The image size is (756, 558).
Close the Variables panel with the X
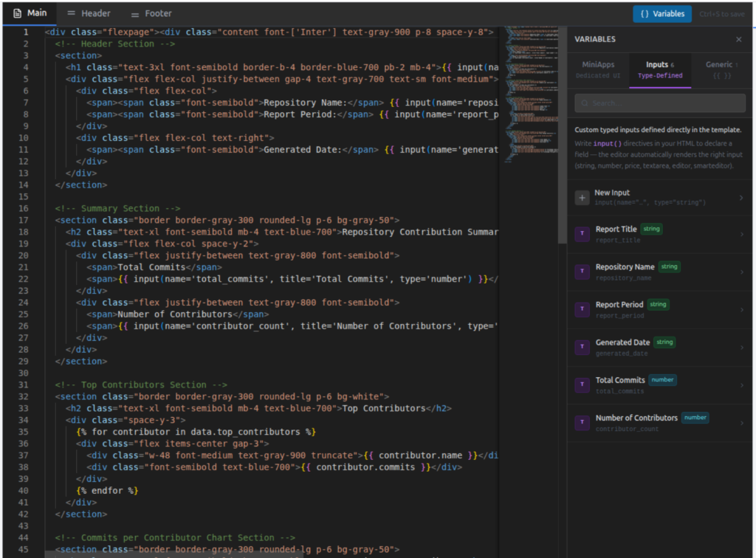[740, 39]
